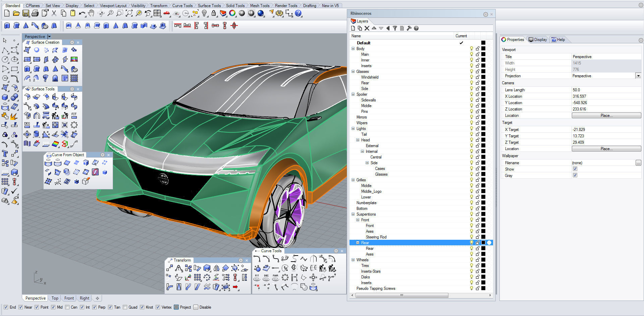Click the Bottom layer color swatch
This screenshot has height=316, width=644.
pos(483,208)
